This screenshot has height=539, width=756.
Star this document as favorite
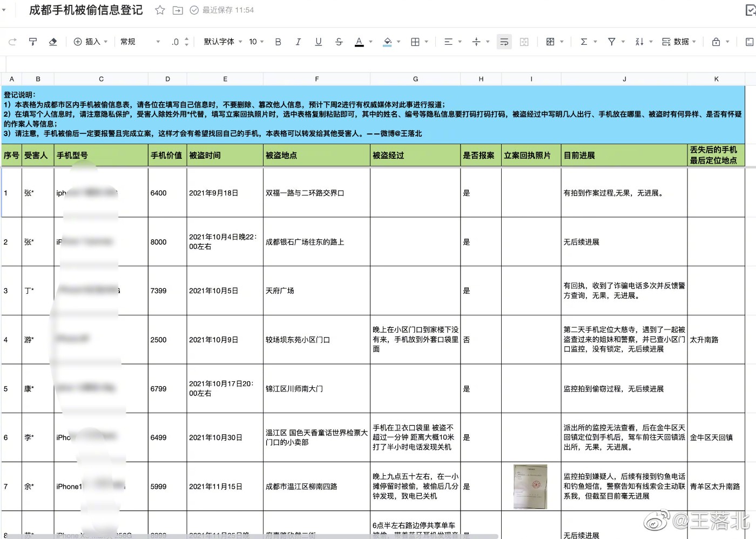[160, 10]
